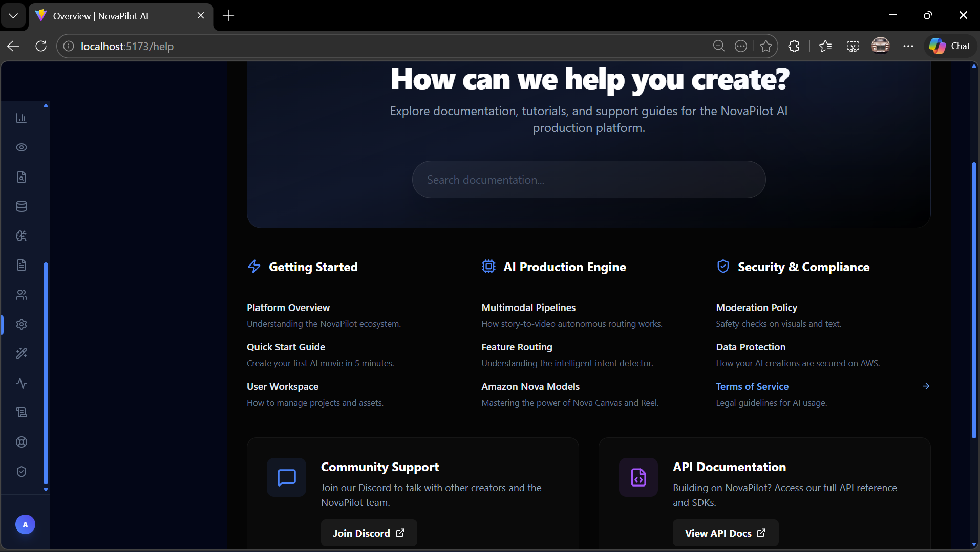Viewport: 980px width, 552px height.
Task: Click the Security & Compliance section heading
Action: coord(803,267)
